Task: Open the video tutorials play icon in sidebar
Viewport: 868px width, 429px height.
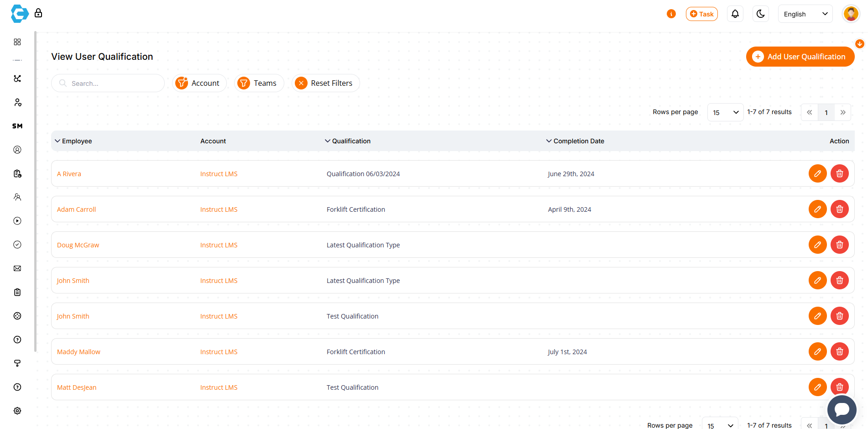Action: point(17,221)
